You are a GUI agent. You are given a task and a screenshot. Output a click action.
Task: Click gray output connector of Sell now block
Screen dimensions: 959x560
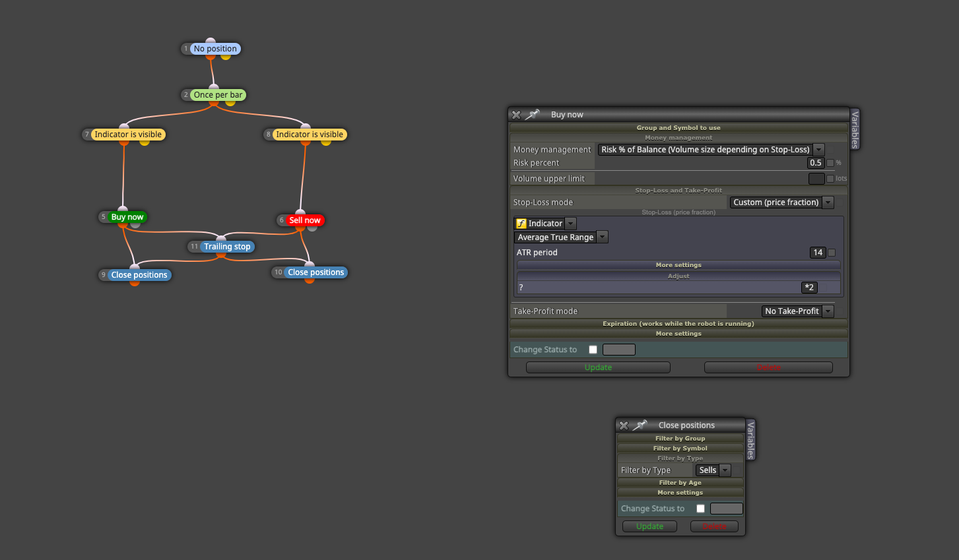[312, 228]
